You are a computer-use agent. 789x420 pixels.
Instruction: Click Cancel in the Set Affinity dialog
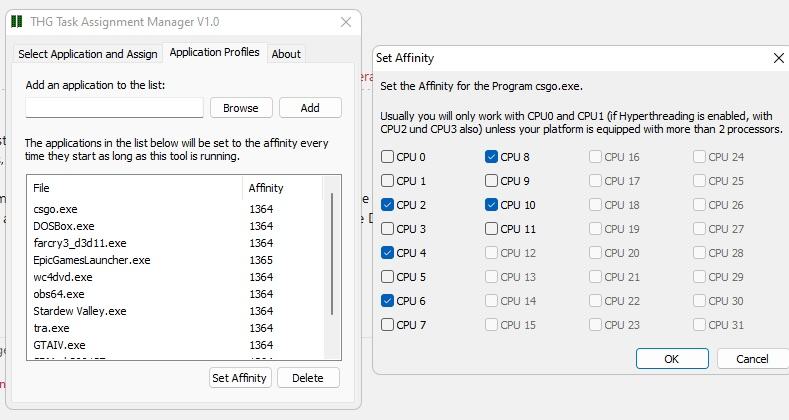point(752,359)
